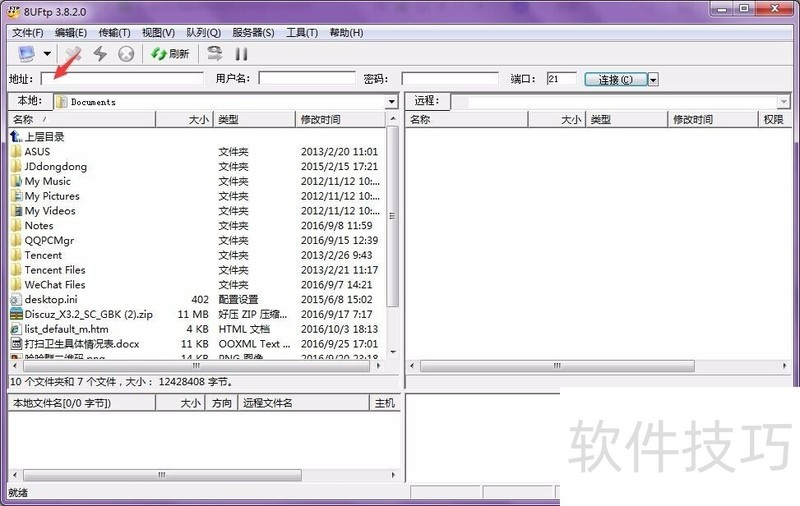Click the 配置设置 type cell
The image size is (800, 506).
tap(238, 299)
